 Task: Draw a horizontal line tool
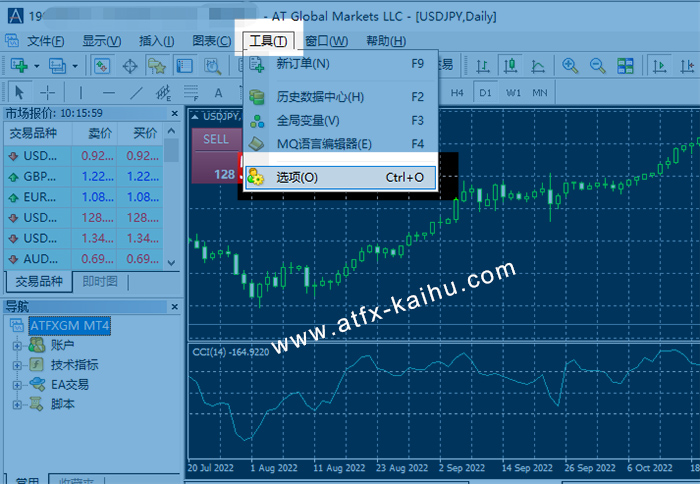(x=108, y=93)
